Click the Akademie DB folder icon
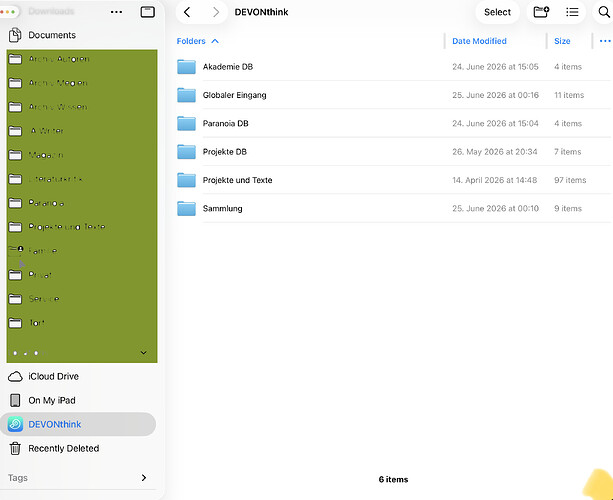Image resolution: width=613 pixels, height=500 pixels. point(186,67)
